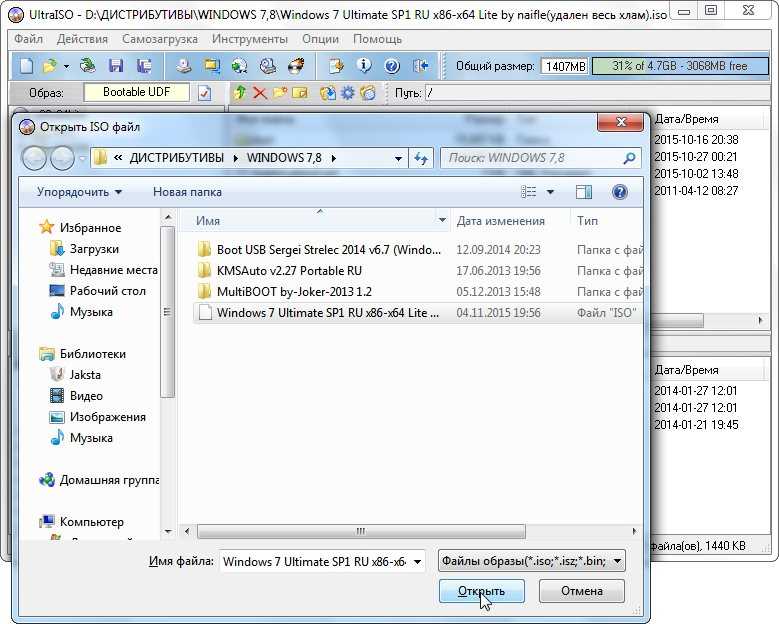Click the Rename folder icon in image toolbar
This screenshot has width=779, height=624.
(300, 92)
